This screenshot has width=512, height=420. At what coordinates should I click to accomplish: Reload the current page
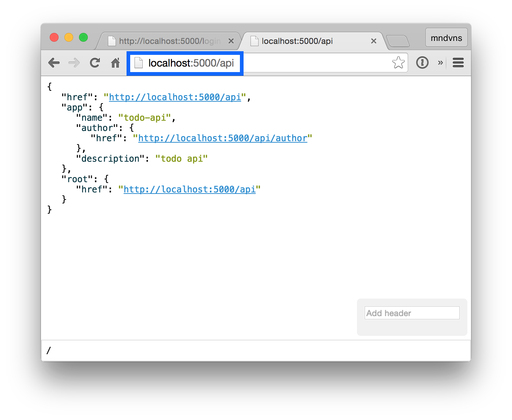pos(95,63)
